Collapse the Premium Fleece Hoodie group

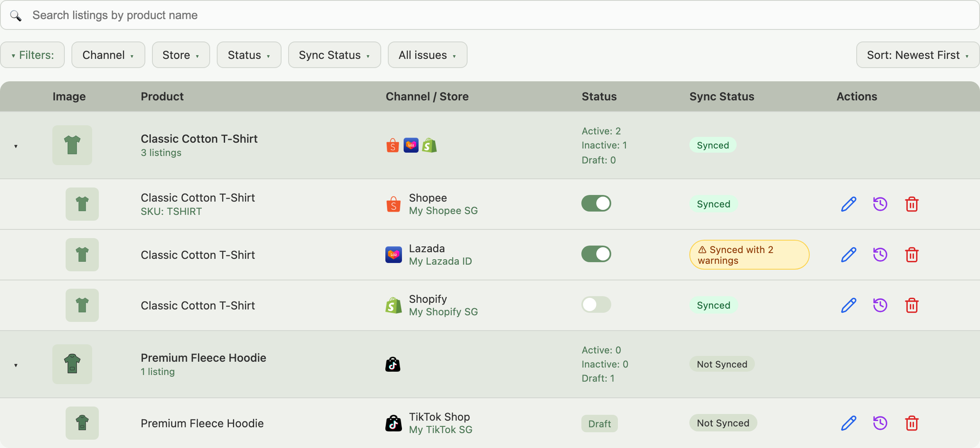16,365
